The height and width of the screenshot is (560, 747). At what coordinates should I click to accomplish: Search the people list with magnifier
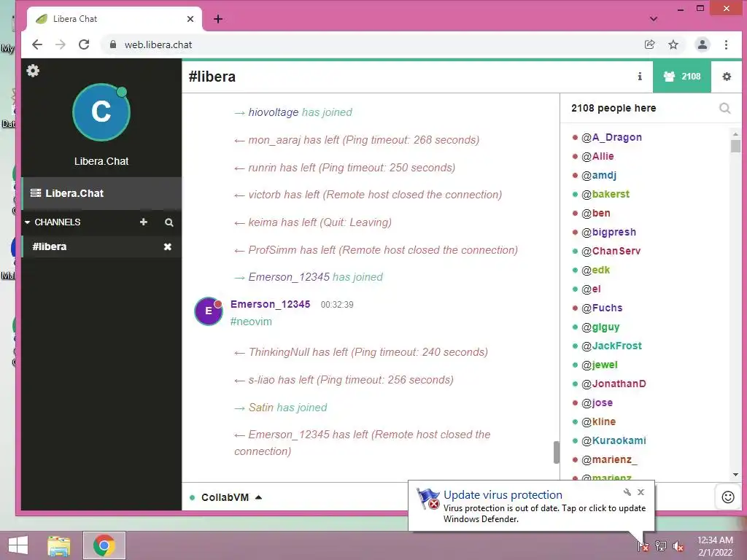(x=724, y=109)
